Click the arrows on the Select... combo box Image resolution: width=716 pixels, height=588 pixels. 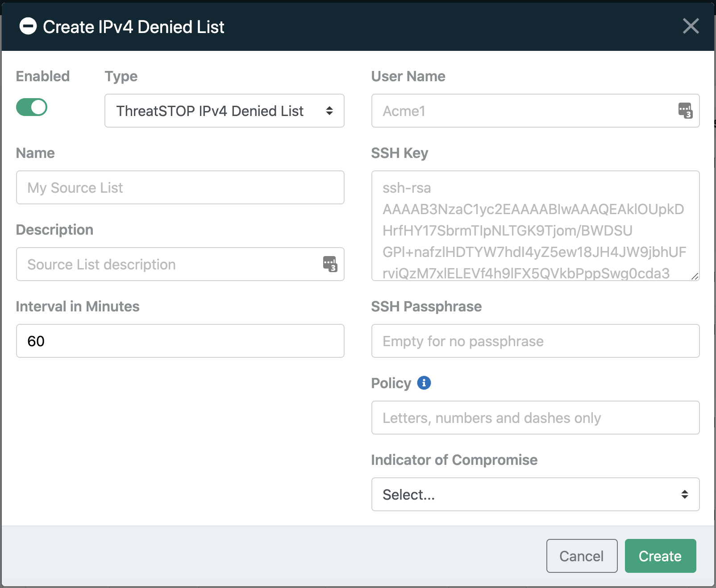click(685, 494)
